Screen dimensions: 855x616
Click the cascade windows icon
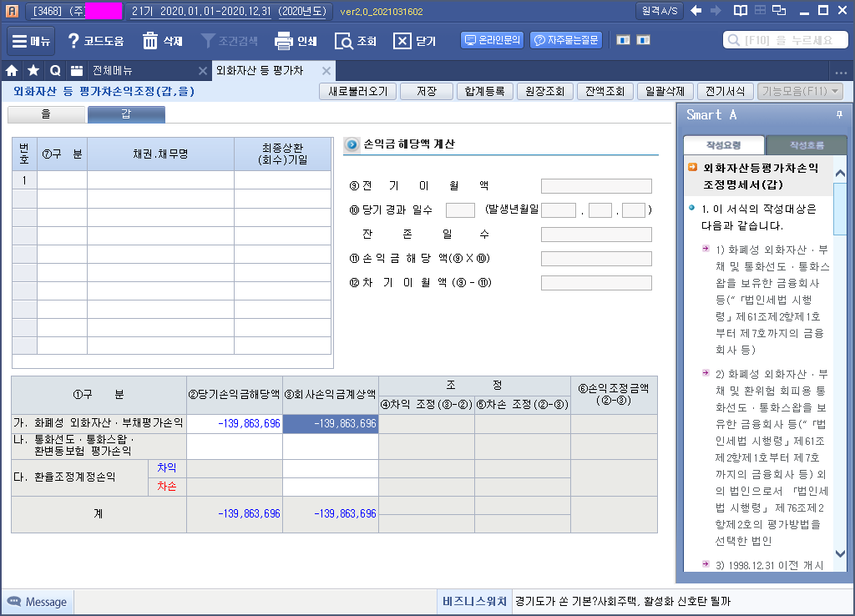click(780, 10)
